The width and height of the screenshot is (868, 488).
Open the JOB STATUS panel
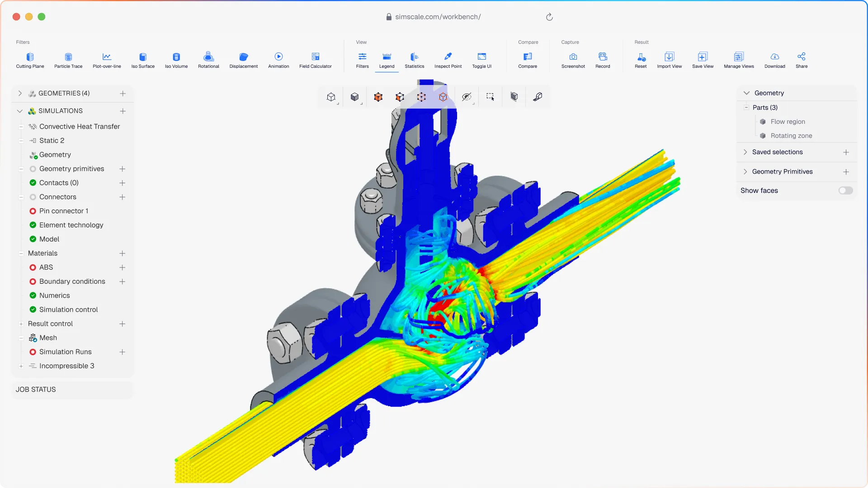[72, 389]
